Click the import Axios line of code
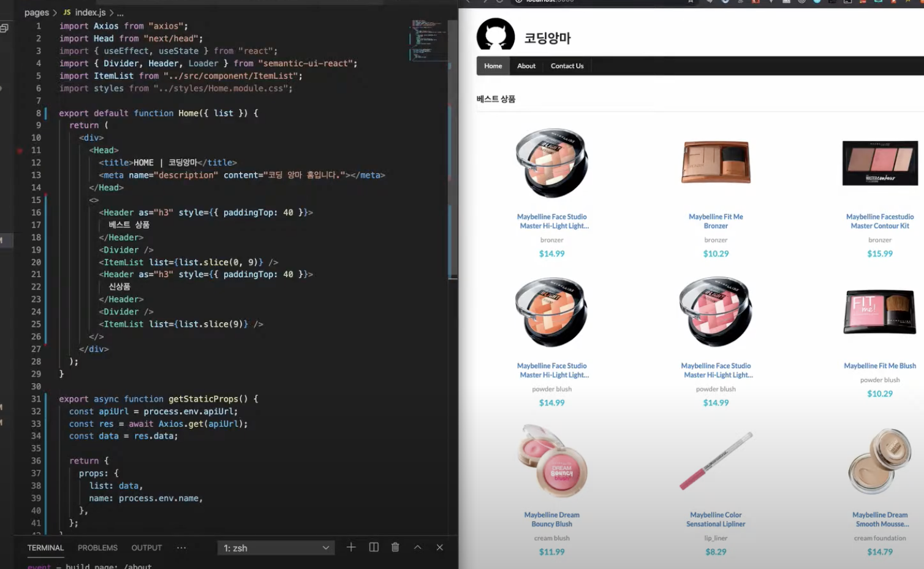 click(123, 26)
